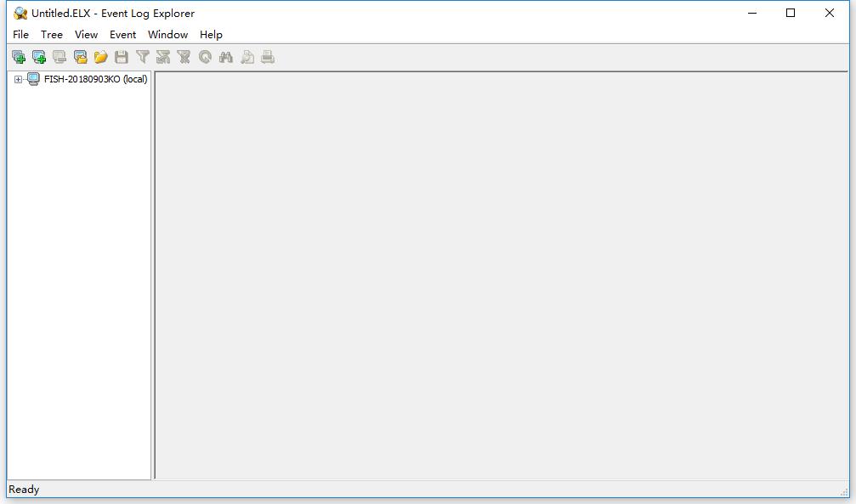Click the circular Refresh icon
The width and height of the screenshot is (856, 504).
pyautogui.click(x=205, y=57)
